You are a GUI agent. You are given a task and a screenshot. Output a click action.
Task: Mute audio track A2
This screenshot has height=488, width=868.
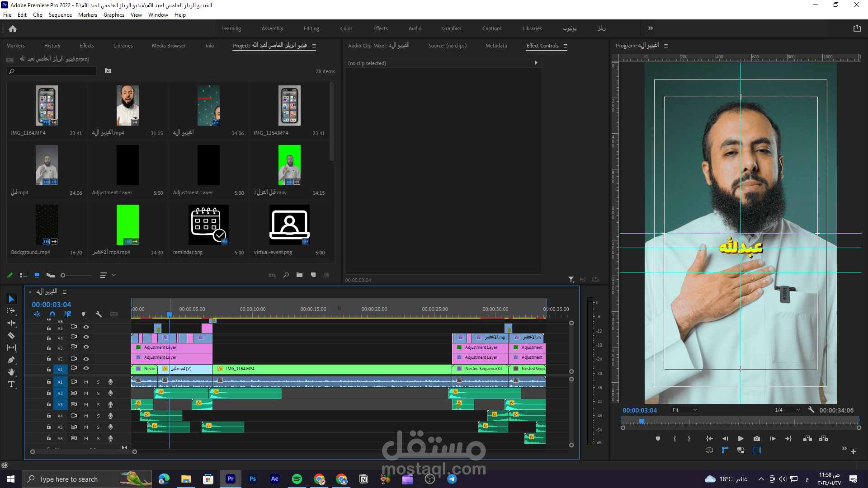point(86,393)
